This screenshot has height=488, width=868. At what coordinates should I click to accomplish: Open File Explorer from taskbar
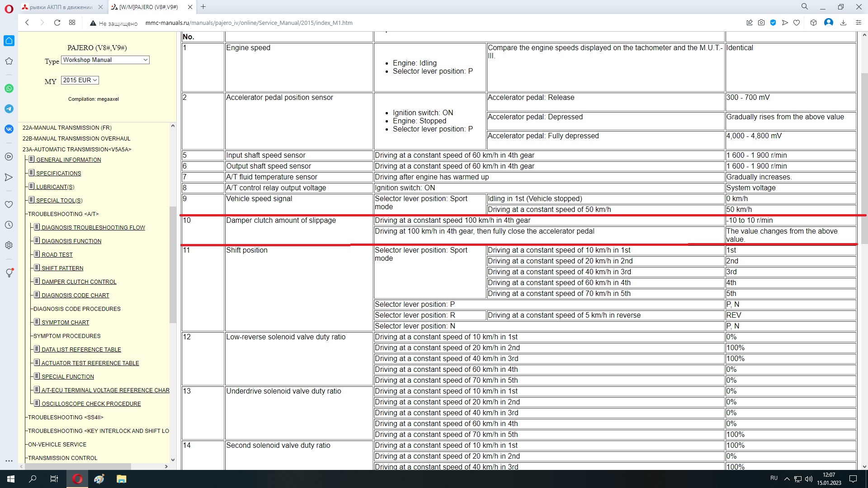tap(121, 479)
